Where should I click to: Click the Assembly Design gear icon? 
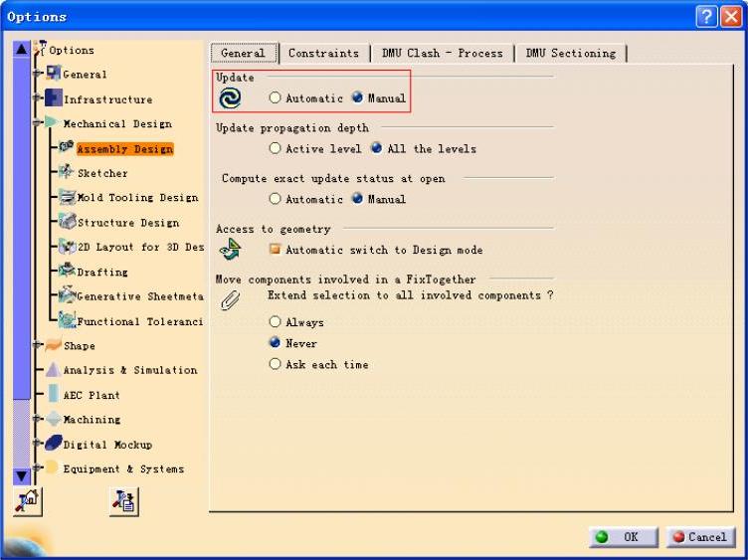[67, 146]
